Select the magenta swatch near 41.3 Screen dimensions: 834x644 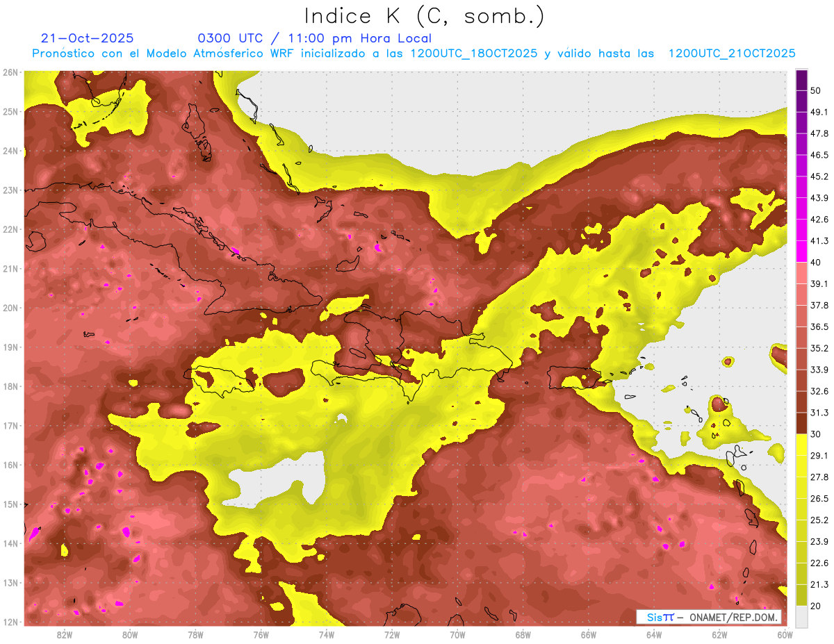click(801, 249)
